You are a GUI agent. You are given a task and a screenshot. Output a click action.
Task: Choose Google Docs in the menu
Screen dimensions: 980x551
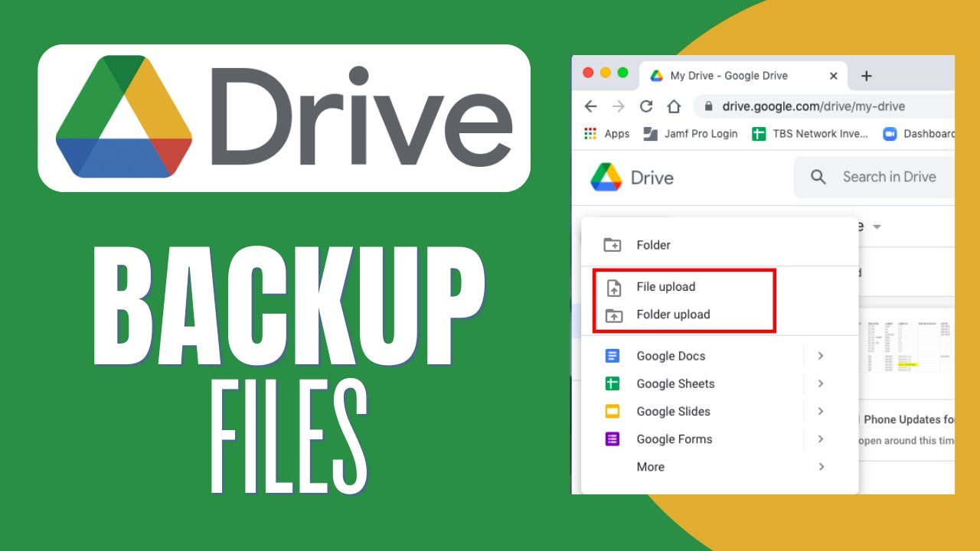tap(720, 356)
